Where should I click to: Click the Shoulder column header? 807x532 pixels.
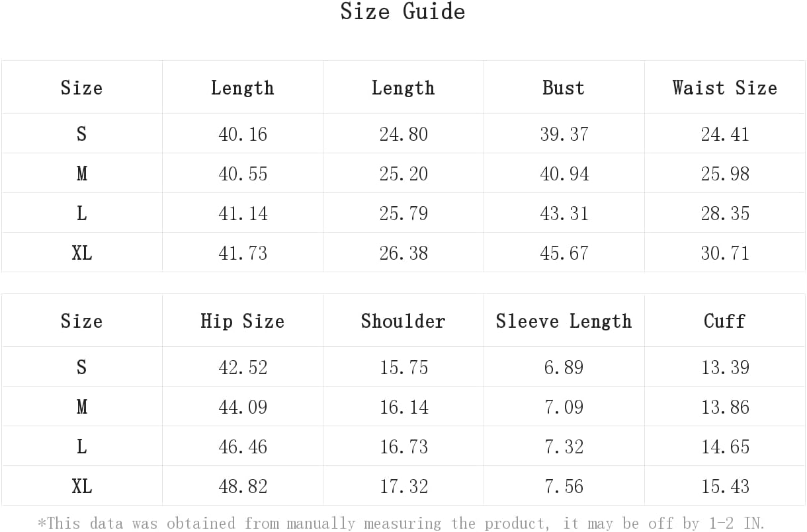403,321
